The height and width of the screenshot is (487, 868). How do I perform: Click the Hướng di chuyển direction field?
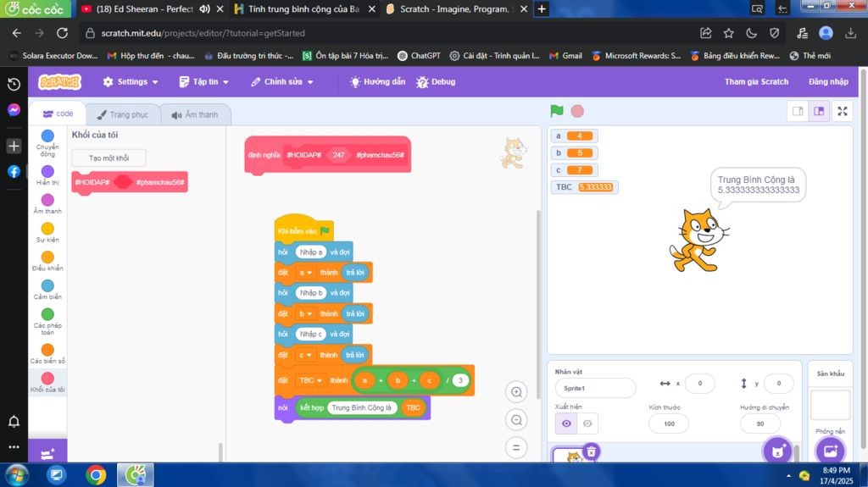coord(760,424)
